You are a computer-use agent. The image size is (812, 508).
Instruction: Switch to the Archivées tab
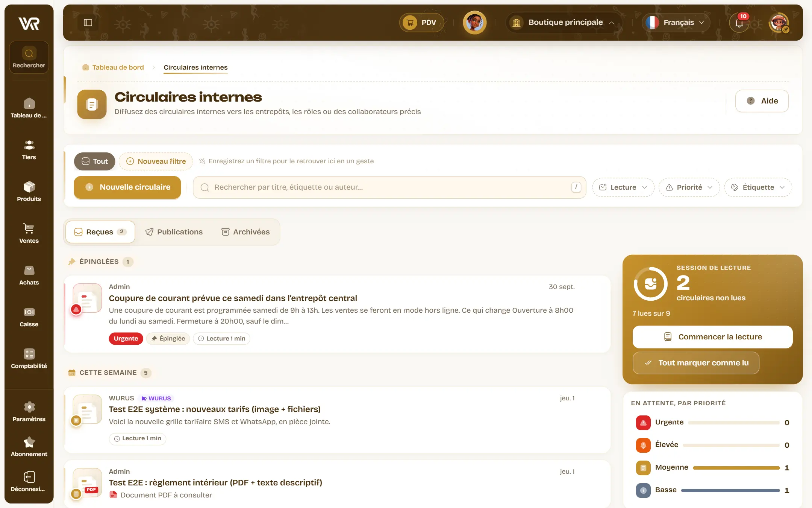click(245, 232)
